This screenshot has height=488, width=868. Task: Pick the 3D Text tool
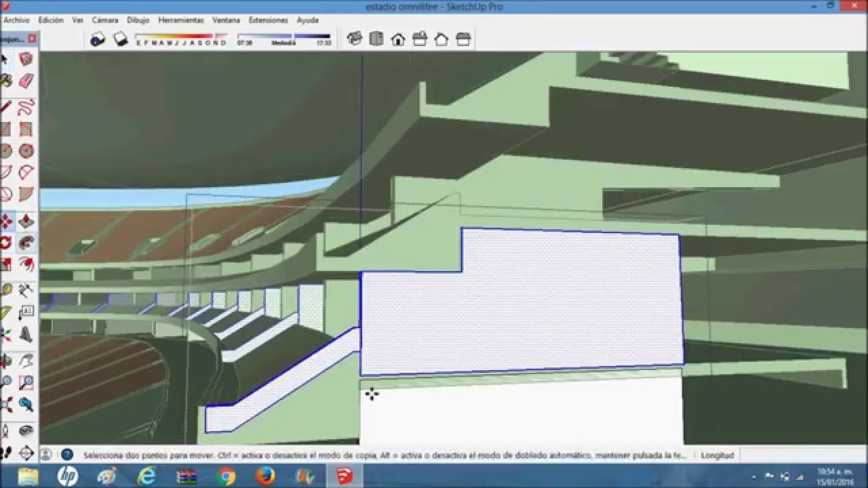pos(26,335)
